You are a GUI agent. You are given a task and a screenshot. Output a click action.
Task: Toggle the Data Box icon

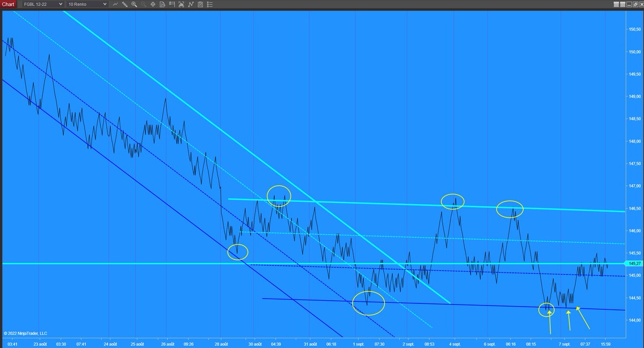(162, 4)
